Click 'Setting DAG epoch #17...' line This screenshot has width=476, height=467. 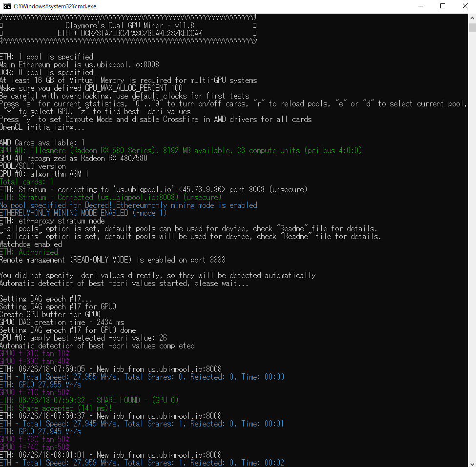[46, 299]
